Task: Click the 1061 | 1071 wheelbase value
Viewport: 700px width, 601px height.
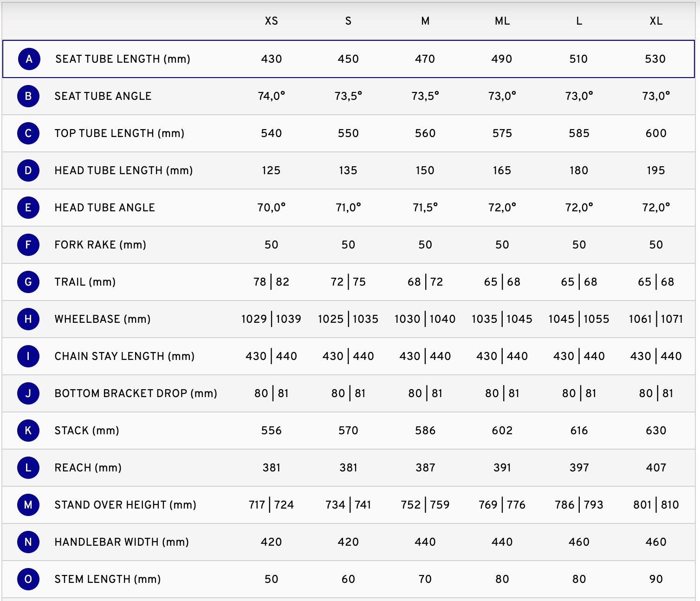Action: click(x=656, y=319)
